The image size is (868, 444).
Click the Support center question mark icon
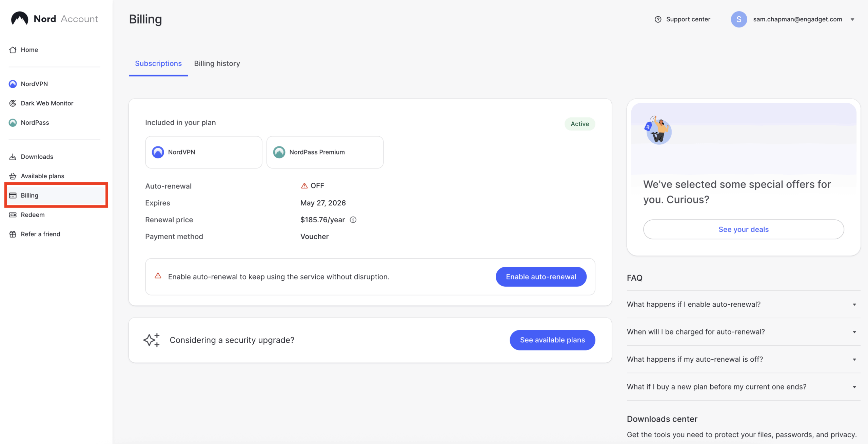tap(658, 19)
